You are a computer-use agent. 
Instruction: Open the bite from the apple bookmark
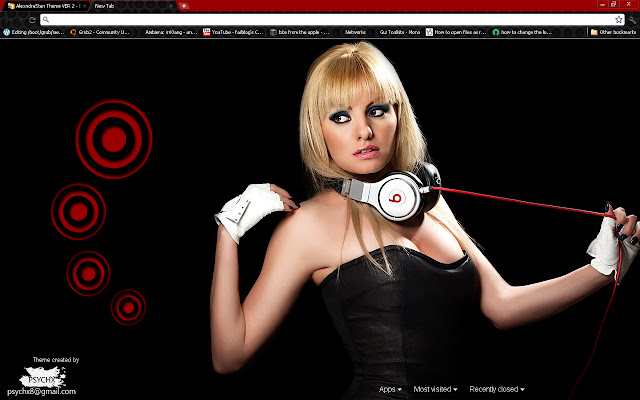(x=300, y=32)
